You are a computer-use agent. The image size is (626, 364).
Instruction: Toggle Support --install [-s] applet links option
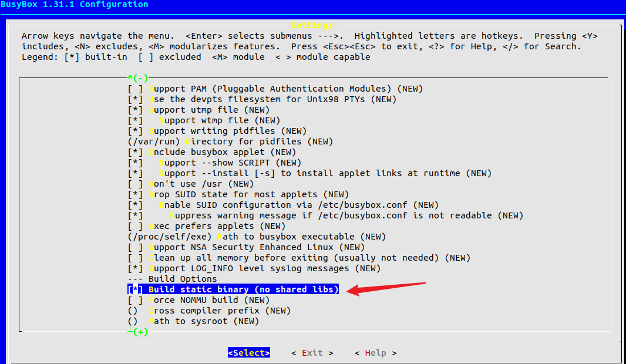pos(309,173)
